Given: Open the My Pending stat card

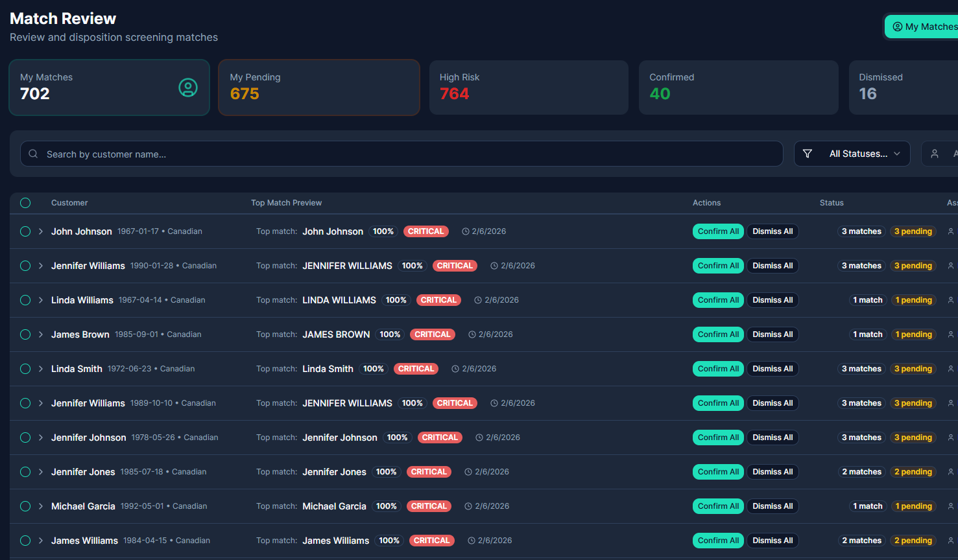Looking at the screenshot, I should 318,87.
